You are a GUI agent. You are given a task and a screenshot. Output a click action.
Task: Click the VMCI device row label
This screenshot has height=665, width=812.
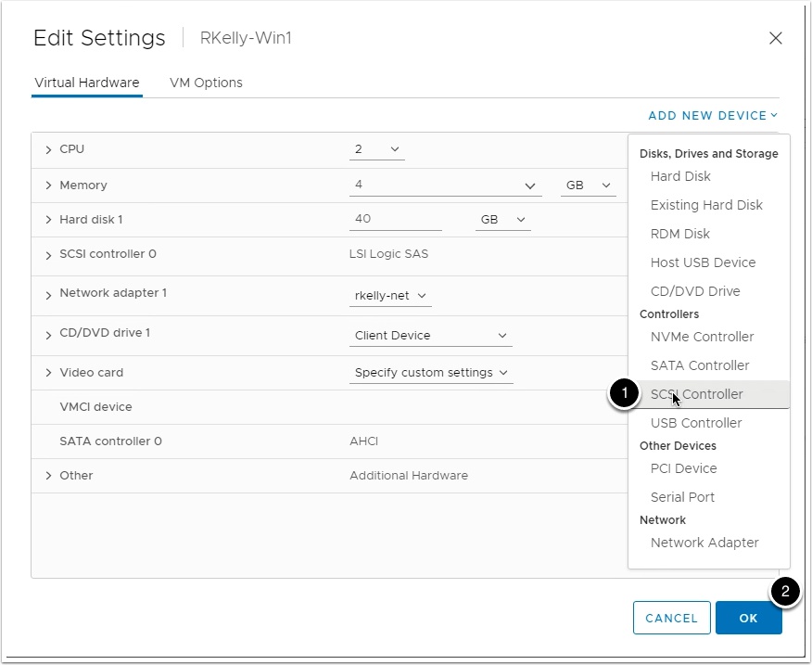(x=95, y=407)
